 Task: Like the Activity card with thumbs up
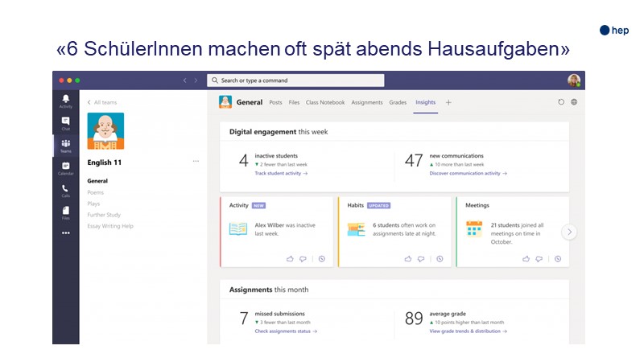290,259
